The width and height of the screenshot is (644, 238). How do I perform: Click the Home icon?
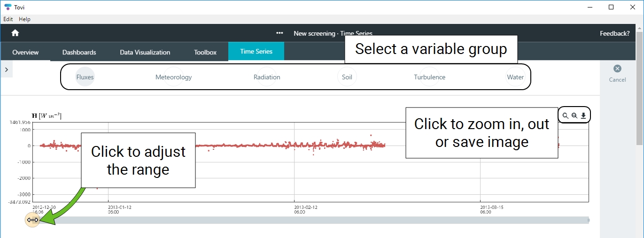15,33
